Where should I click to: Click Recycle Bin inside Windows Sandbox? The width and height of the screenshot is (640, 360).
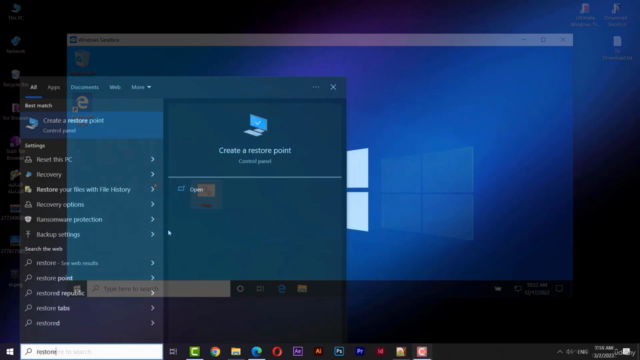82,62
